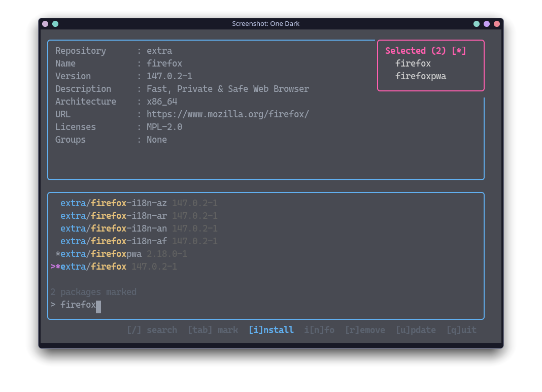Open the Mozilla Firefox URL
Screen dimensions: 542x392
[228, 114]
